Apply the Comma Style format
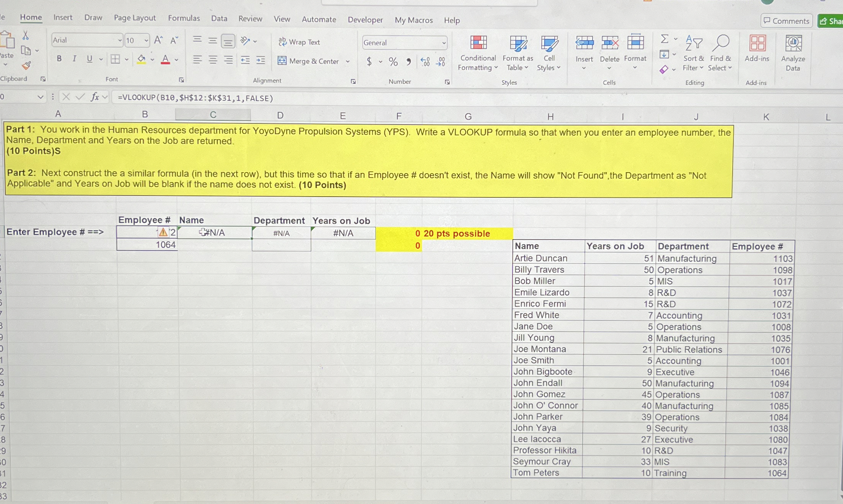 pyautogui.click(x=409, y=62)
